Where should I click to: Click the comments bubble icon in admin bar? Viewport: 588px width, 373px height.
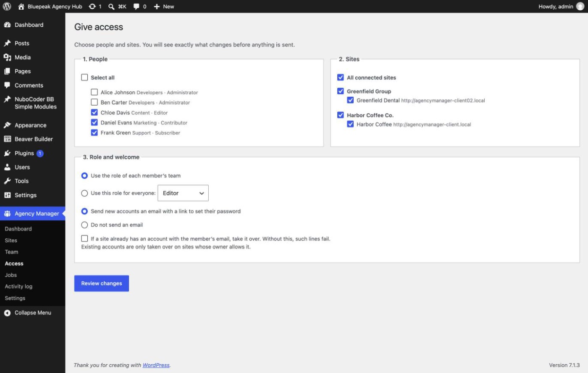coord(136,6)
